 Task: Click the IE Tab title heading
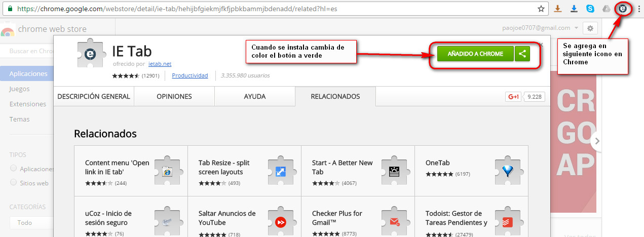(x=132, y=51)
